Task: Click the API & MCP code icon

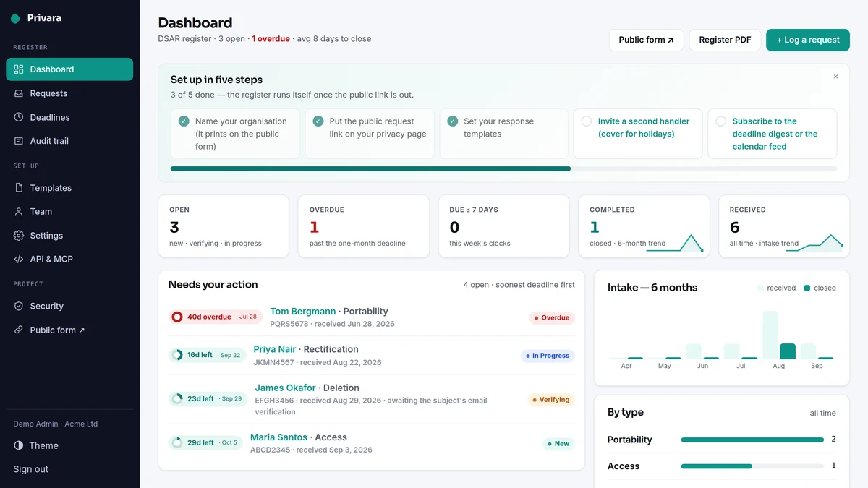Action: (x=19, y=259)
